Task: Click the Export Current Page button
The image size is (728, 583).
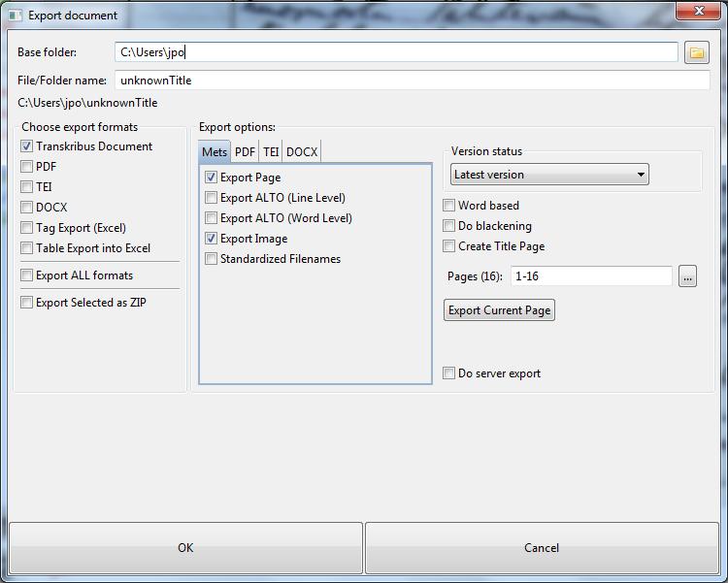Action: [499, 310]
